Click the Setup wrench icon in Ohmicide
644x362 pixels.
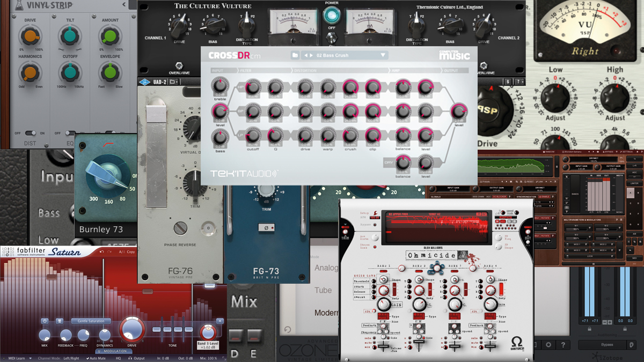pos(377,212)
